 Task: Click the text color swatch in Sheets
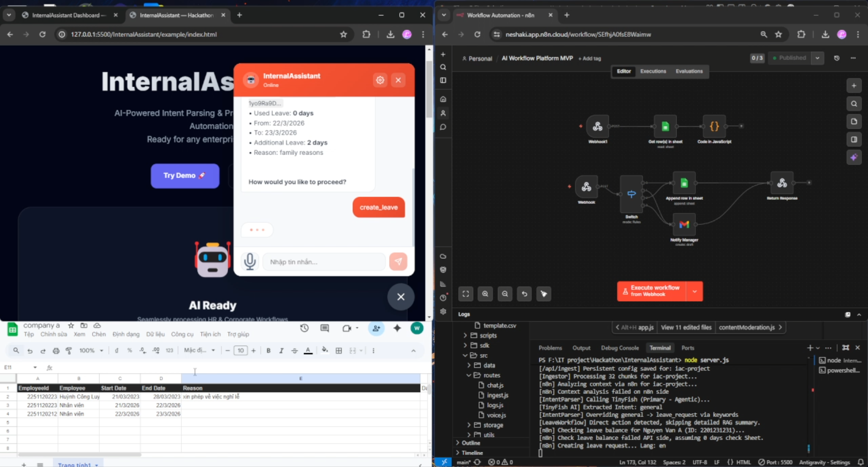[x=308, y=351]
